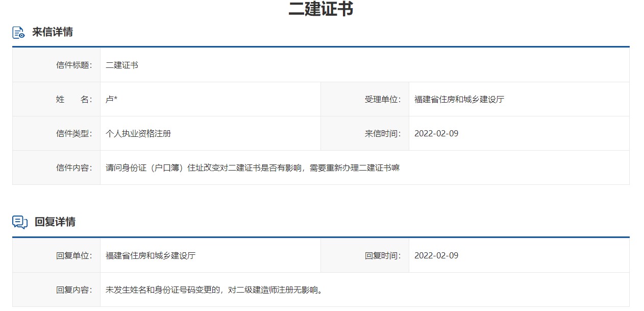644x311 pixels.
Task: Click the 信件类型 field label
Action: pyautogui.click(x=74, y=134)
